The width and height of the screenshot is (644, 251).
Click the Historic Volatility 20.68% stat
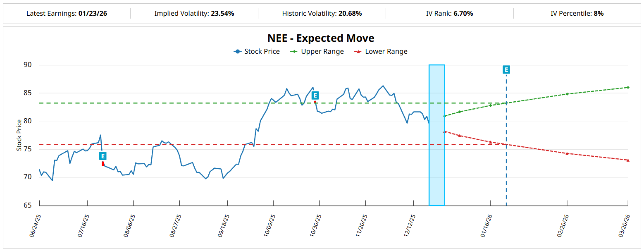(x=322, y=14)
